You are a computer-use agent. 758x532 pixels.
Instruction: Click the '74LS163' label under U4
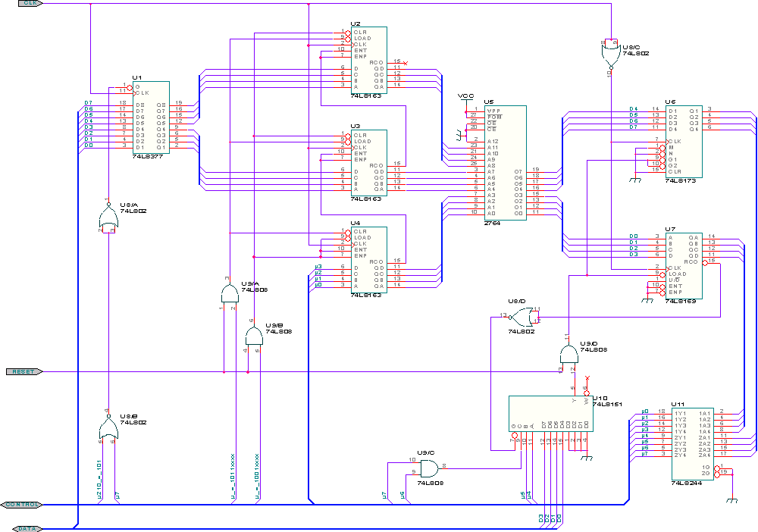[x=366, y=296]
